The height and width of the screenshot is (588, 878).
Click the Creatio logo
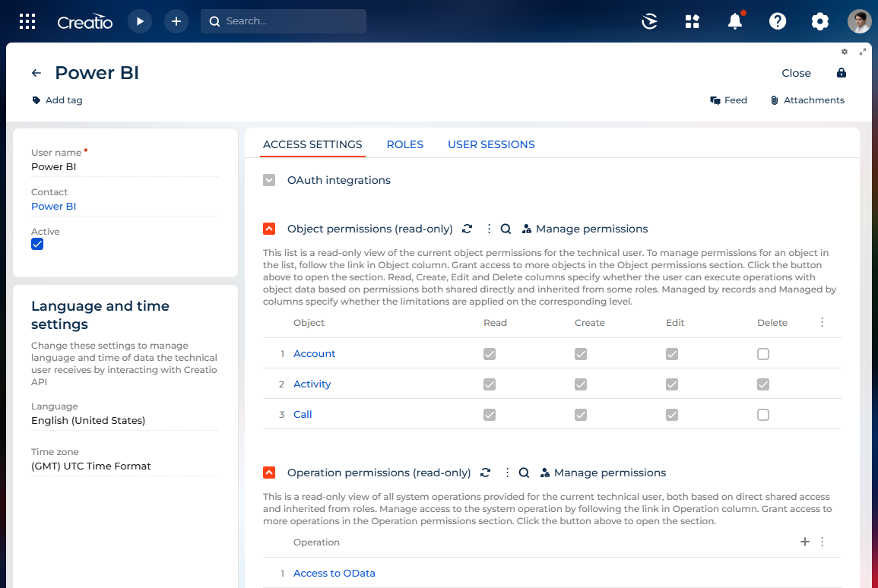click(x=85, y=22)
